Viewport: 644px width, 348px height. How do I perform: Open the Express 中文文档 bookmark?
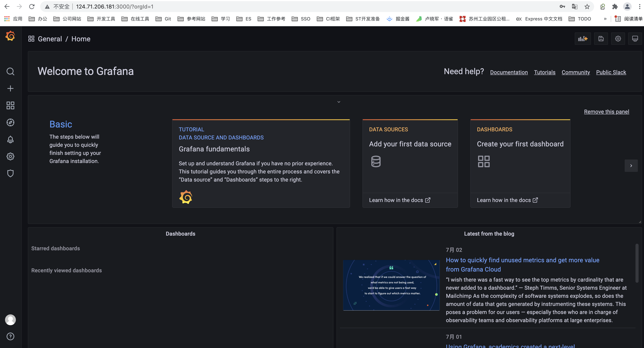539,19
